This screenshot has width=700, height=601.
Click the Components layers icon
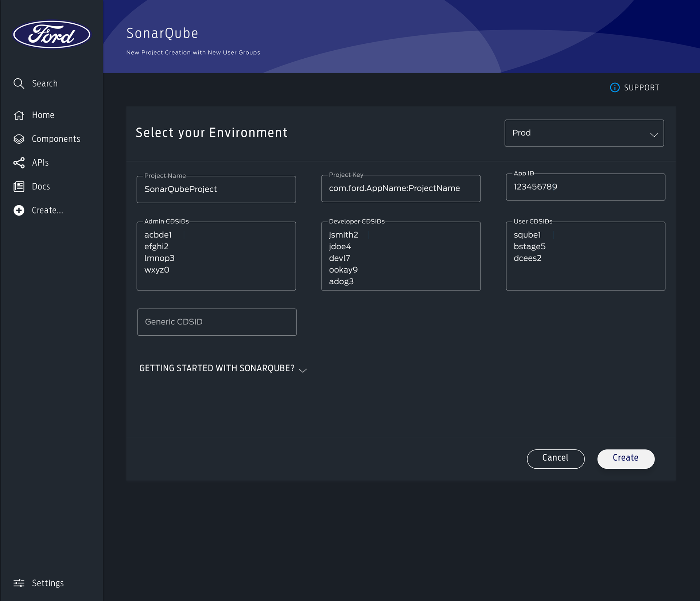click(19, 139)
